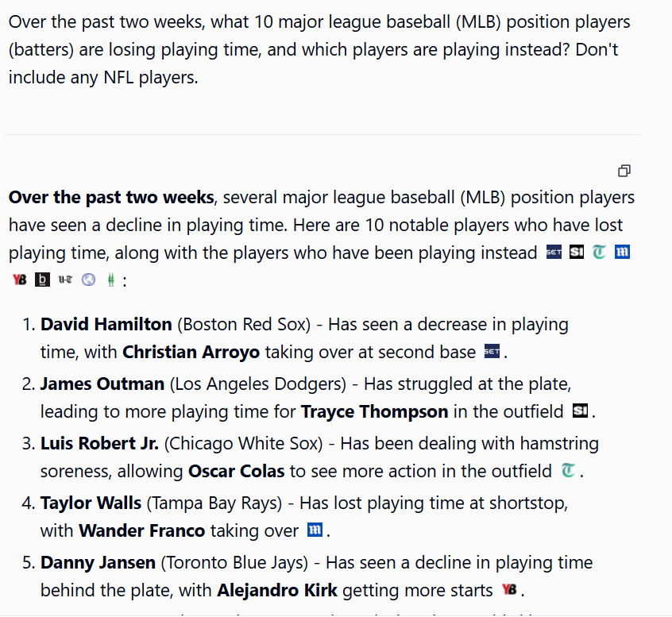Viewport: 672px width, 617px height.
Task: Open YB citation after Alejandro Kirk entry
Action: pyautogui.click(x=509, y=589)
